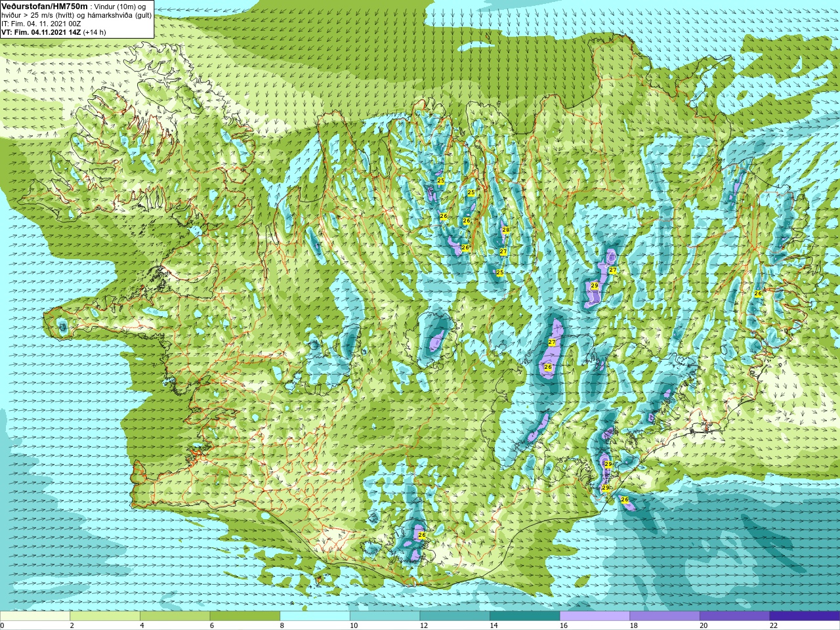840x630 pixels.
Task: Click the "18" scale number on color bar
Action: [x=634, y=625]
